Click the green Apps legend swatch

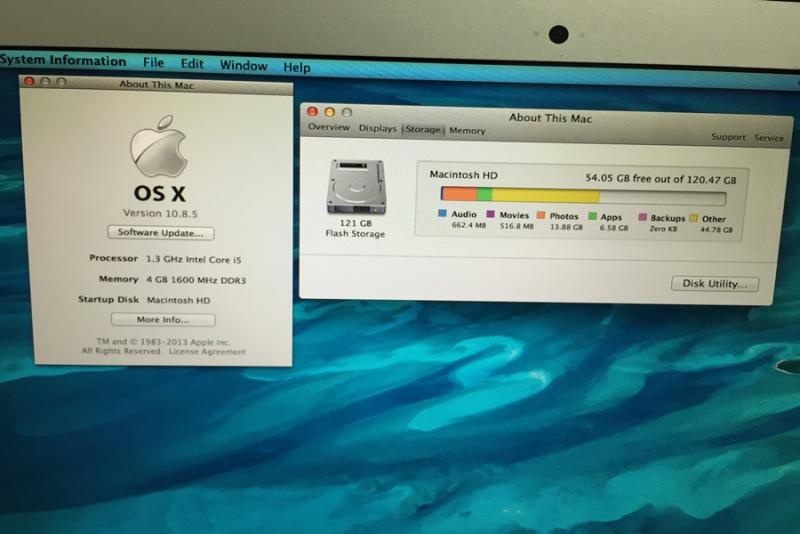click(592, 216)
